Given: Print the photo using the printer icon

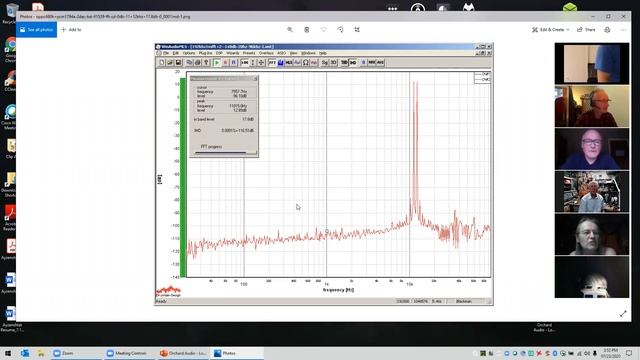Looking at the screenshot, I should [607, 30].
